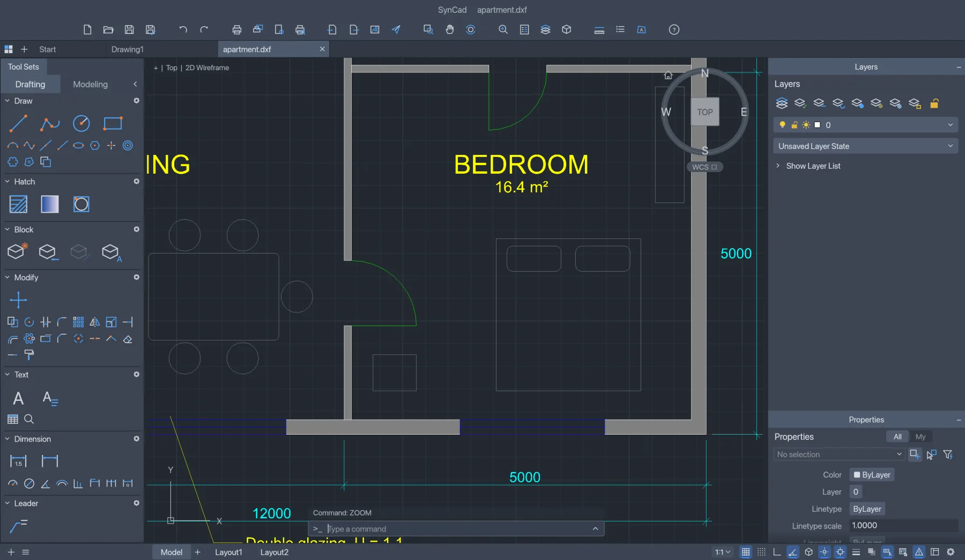Select the Rectangle draw tool

click(113, 124)
